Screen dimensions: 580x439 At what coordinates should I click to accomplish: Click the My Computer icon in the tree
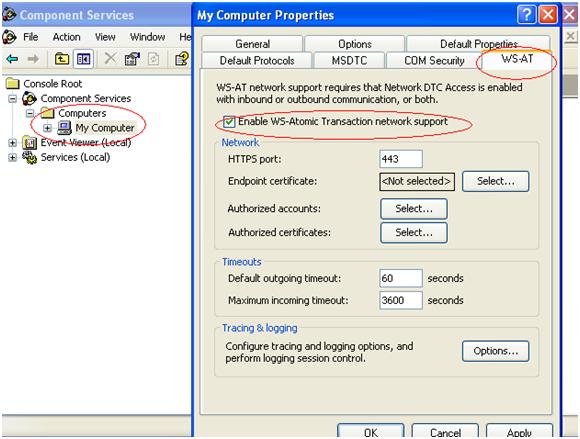[x=64, y=128]
